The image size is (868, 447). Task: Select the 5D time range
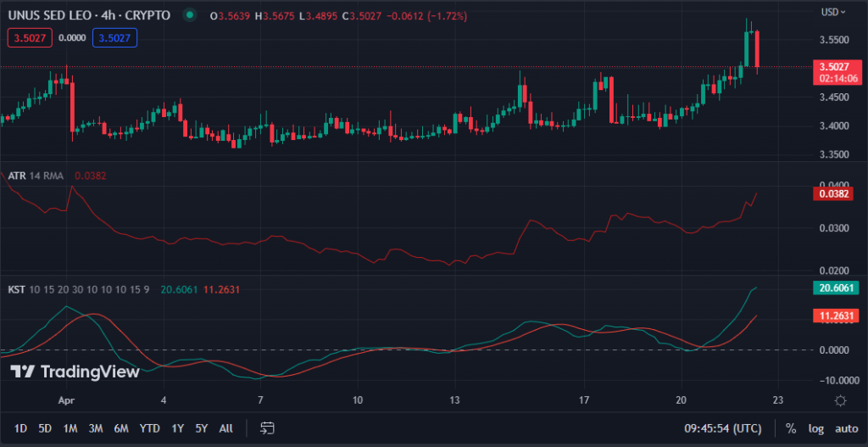[x=45, y=428]
